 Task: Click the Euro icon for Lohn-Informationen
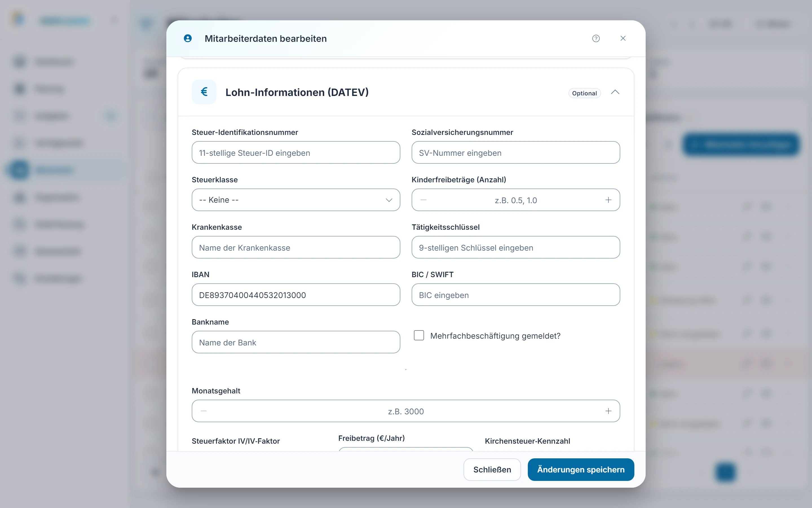coord(204,92)
